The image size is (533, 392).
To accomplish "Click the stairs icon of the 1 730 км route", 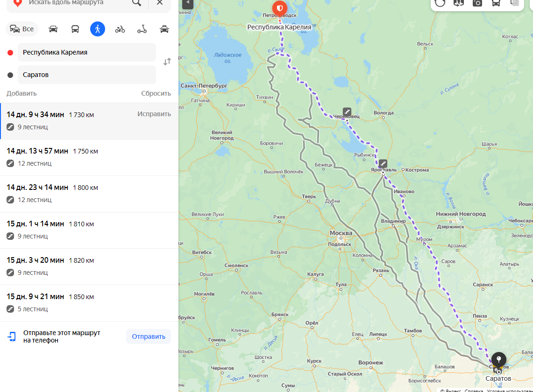I will pos(10,127).
